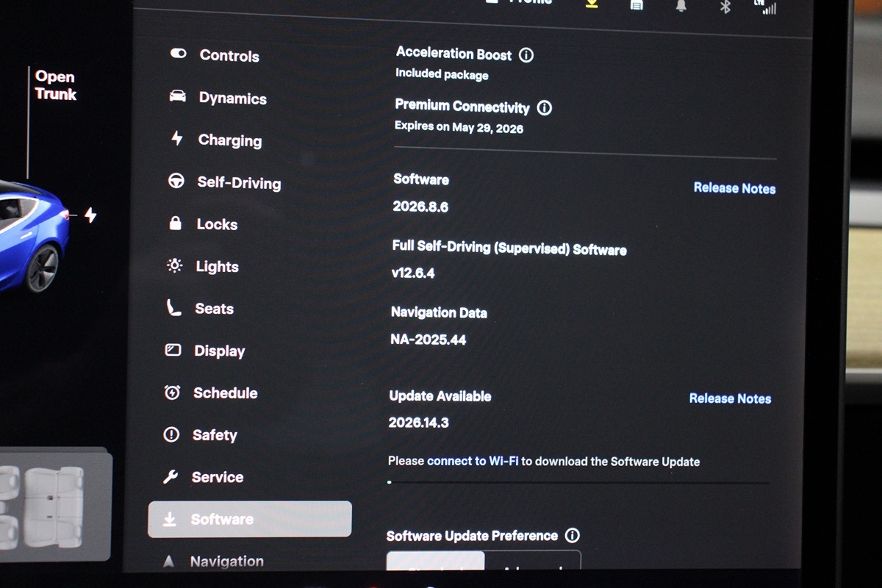Viewport: 882px width, 588px height.
Task: Follow the connect to Wi-Fi link
Action: pos(473,461)
